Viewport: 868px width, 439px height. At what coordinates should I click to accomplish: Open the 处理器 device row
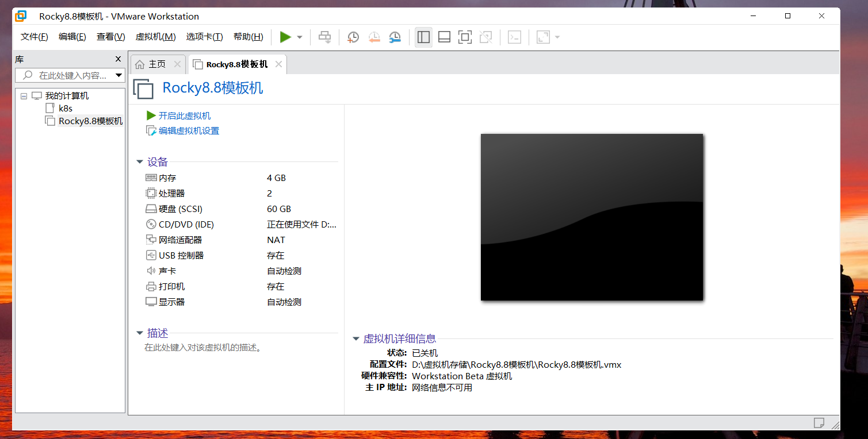pos(241,193)
